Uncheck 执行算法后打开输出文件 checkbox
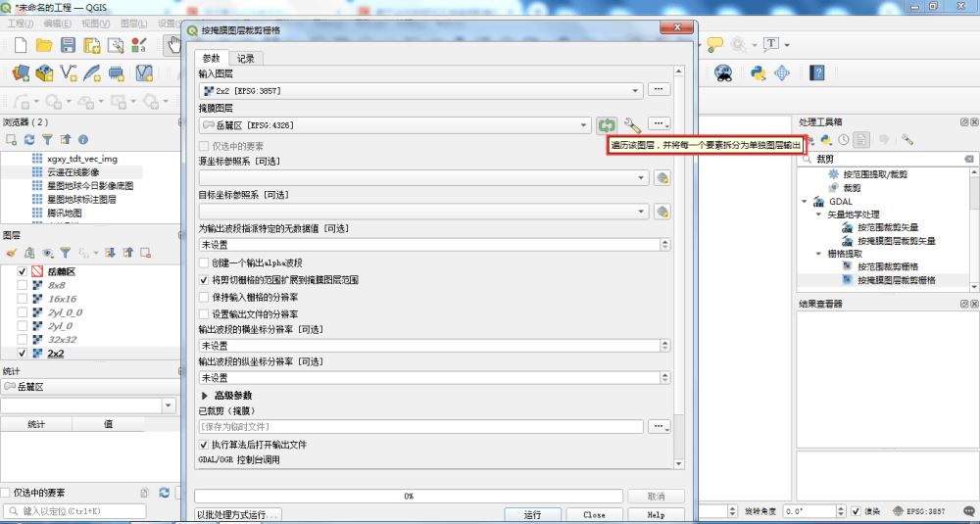 (204, 445)
